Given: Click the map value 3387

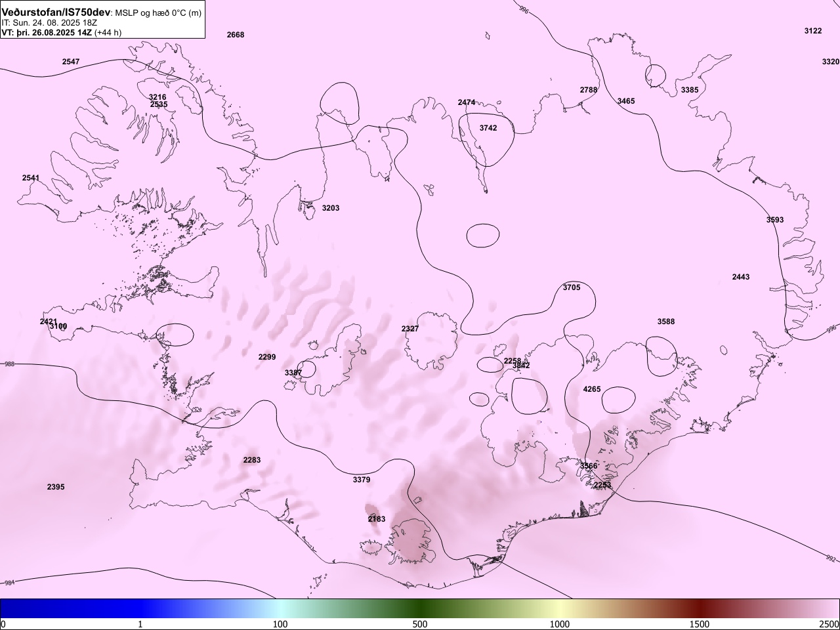Looking at the screenshot, I should pyautogui.click(x=293, y=373).
